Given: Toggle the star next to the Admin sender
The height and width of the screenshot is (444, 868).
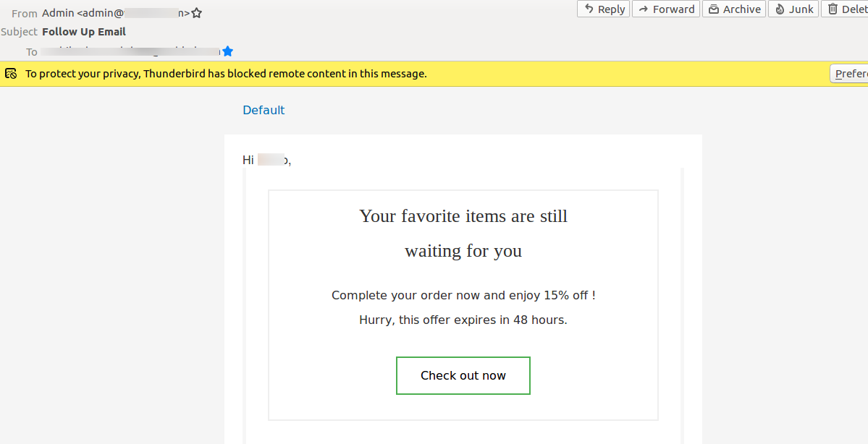Looking at the screenshot, I should tap(195, 12).
